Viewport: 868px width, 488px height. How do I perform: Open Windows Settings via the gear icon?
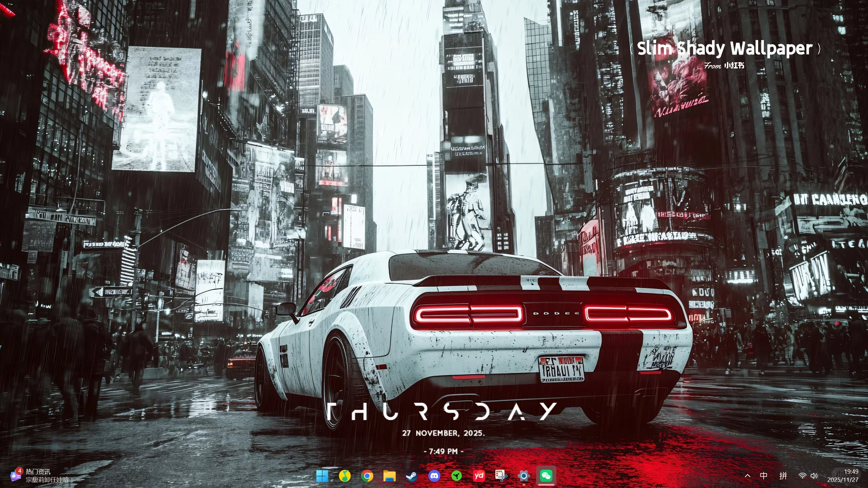pos(524,476)
